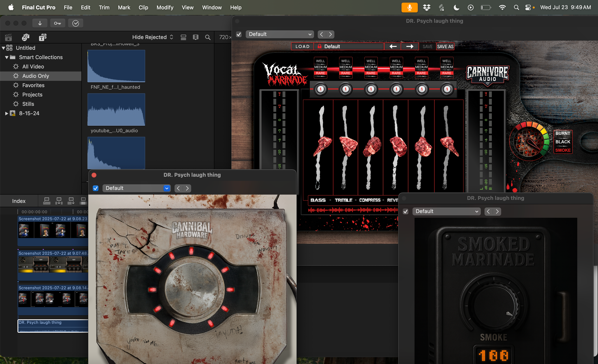Uncheck the enable checkbox in Cannibal Hardware window
The height and width of the screenshot is (364, 598).
point(96,188)
